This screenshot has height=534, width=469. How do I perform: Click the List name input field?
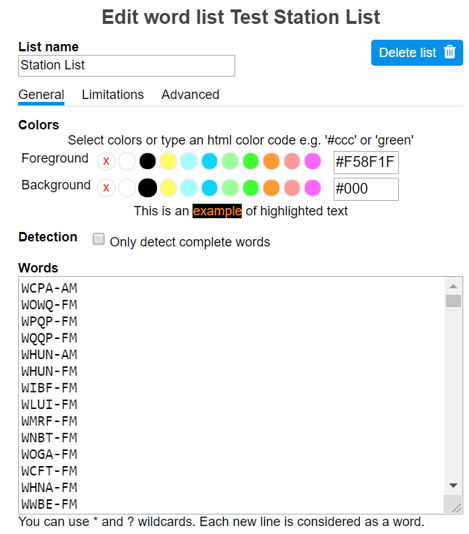tap(126, 66)
